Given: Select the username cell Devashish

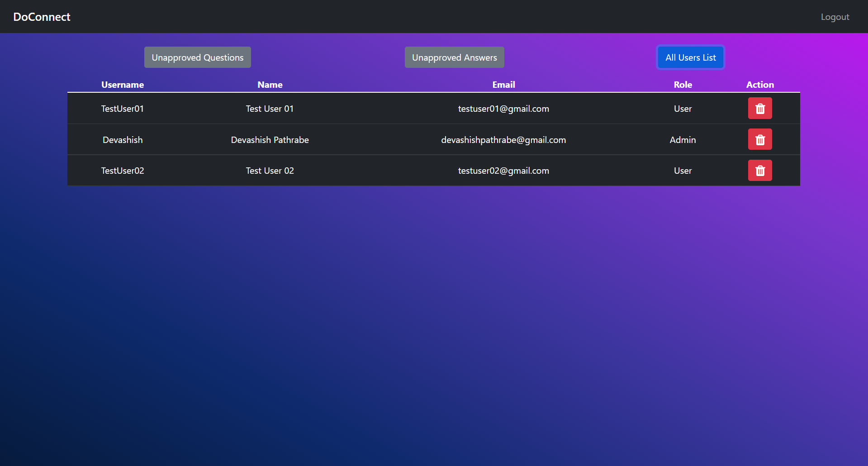Looking at the screenshot, I should pos(123,140).
